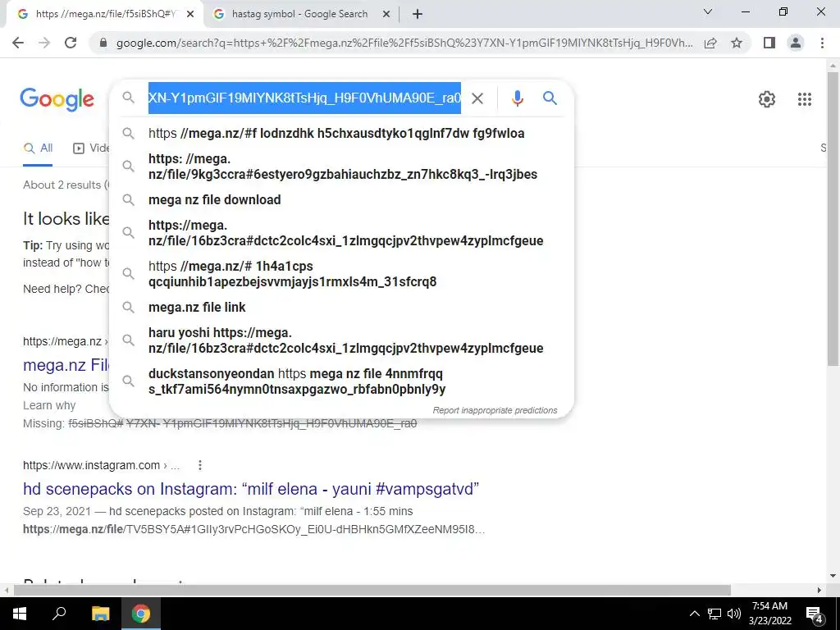This screenshot has height=630, width=840.
Task: Click the address bar URL
Action: click(x=404, y=43)
